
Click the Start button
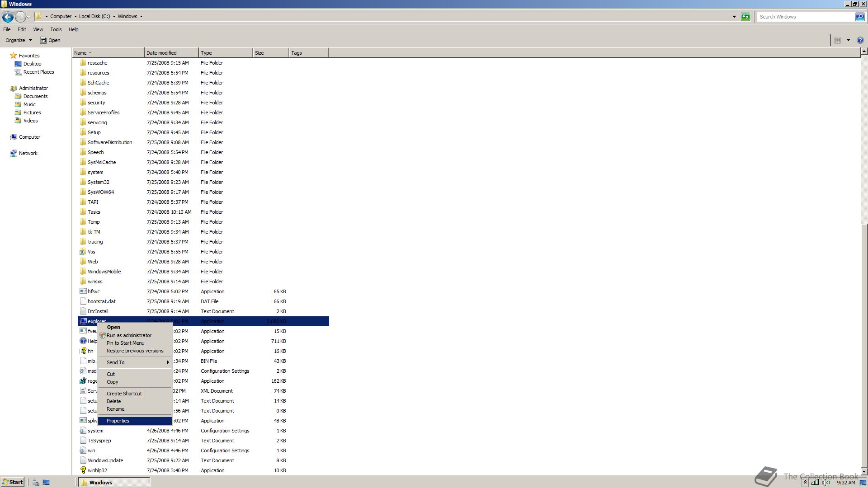[x=13, y=483]
